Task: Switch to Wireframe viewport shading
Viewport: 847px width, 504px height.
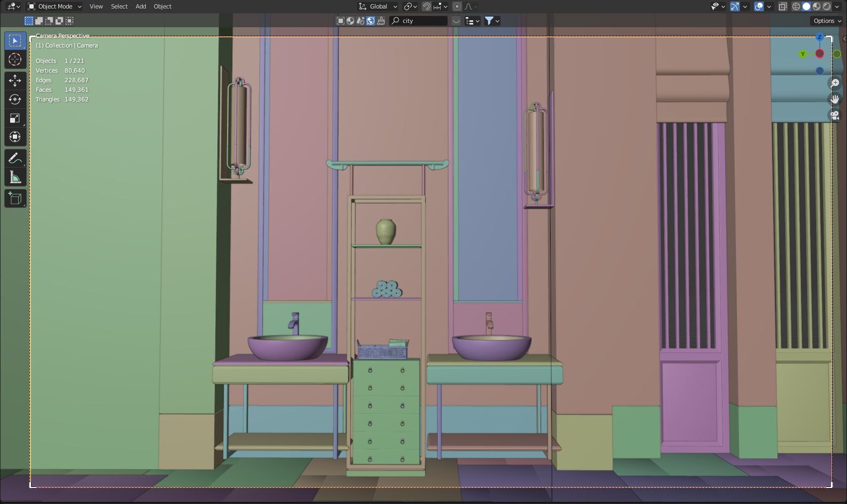Action: point(796,6)
